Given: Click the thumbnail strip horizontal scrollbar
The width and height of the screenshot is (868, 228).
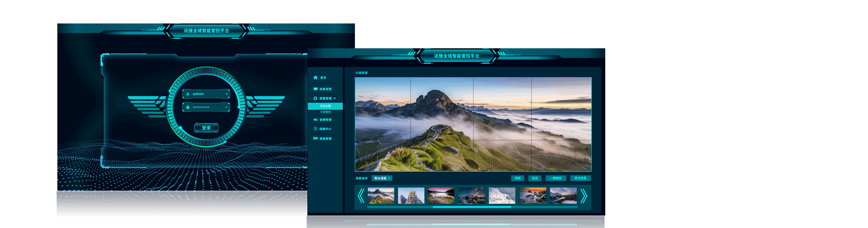Looking at the screenshot, I should (x=472, y=207).
